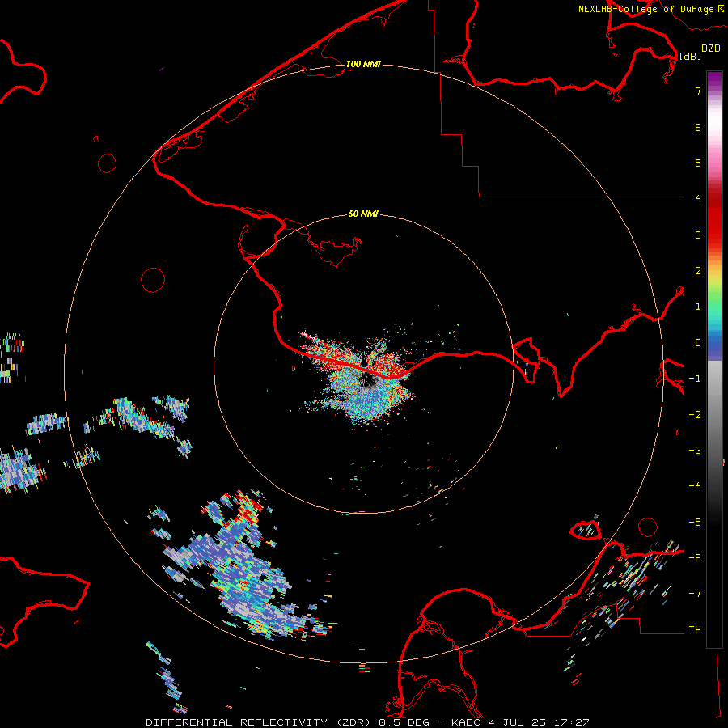Click the -6 dB tick label

tap(695, 558)
